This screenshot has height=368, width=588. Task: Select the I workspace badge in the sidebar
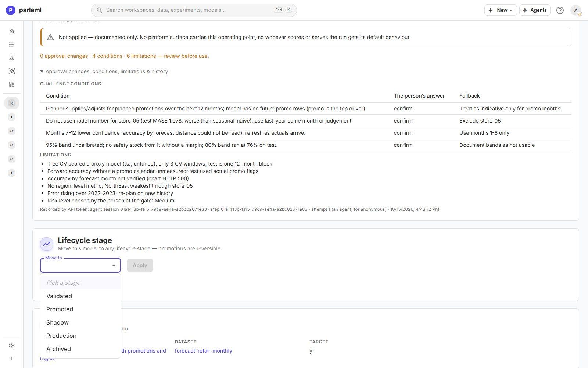[12, 117]
